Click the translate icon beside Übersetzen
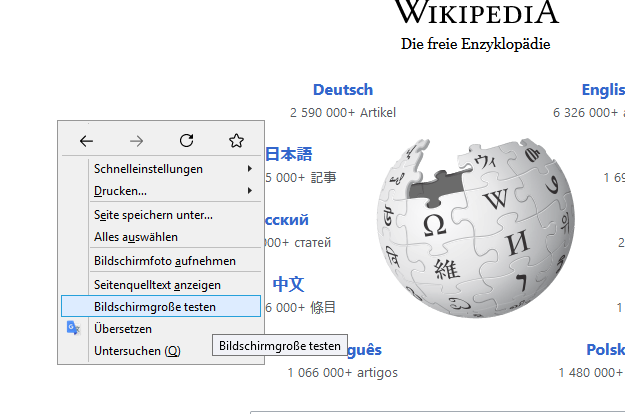The height and width of the screenshot is (414, 625). (73, 328)
